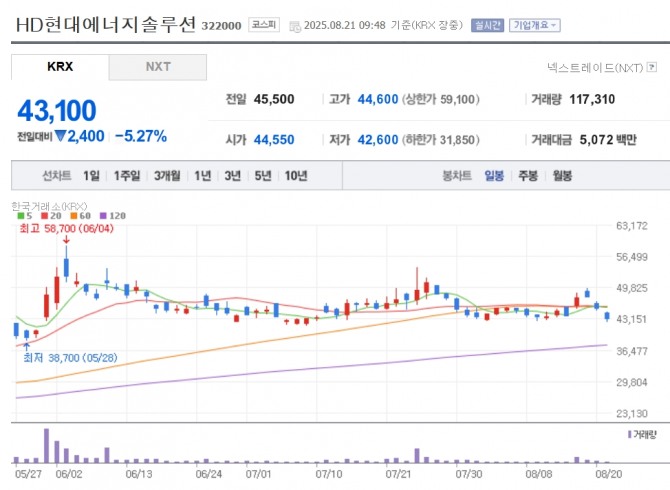Image resolution: width=670 pixels, height=490 pixels.
Task: Click the 63,172 y-axis label
Action: [632, 226]
